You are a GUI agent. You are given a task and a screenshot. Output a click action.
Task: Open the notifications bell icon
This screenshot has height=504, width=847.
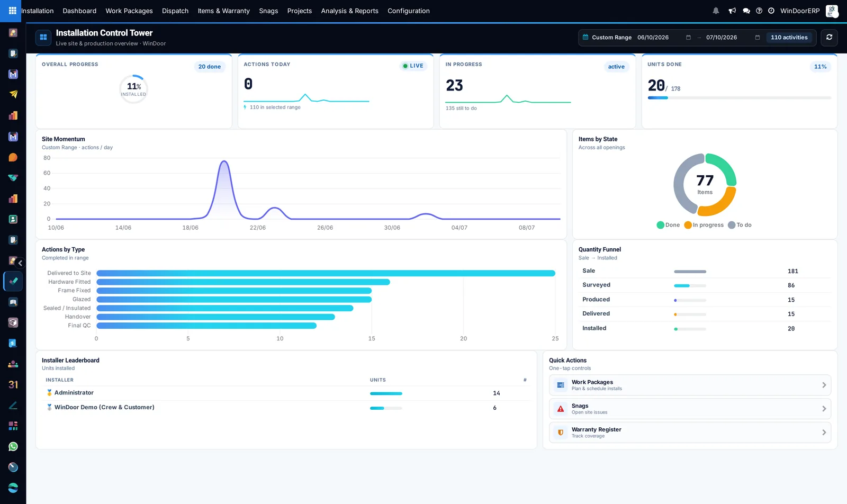716,11
